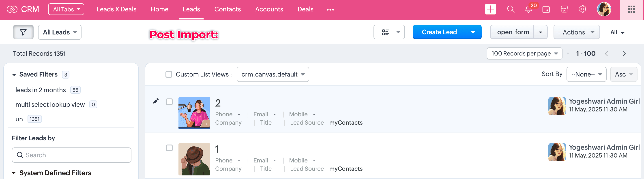
Task: Select the checkbox for lead 2
Action: [169, 102]
